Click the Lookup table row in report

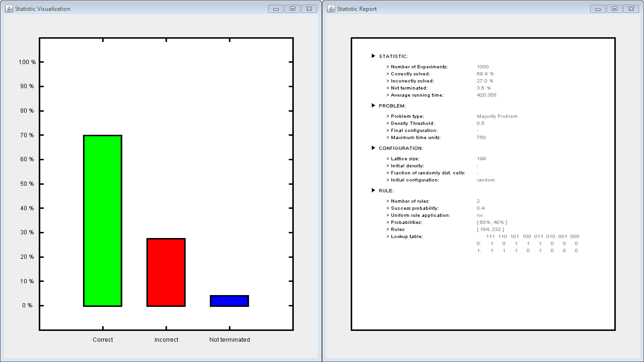tap(407, 237)
